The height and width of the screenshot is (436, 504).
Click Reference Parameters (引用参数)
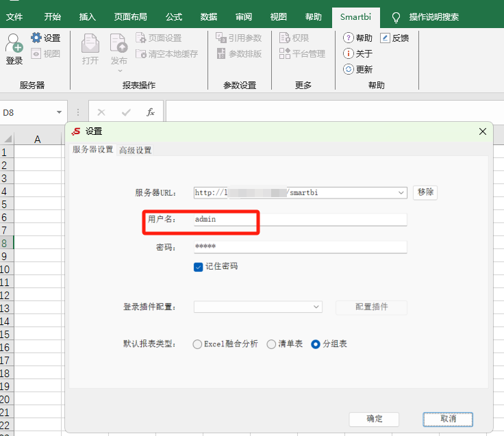pos(238,38)
